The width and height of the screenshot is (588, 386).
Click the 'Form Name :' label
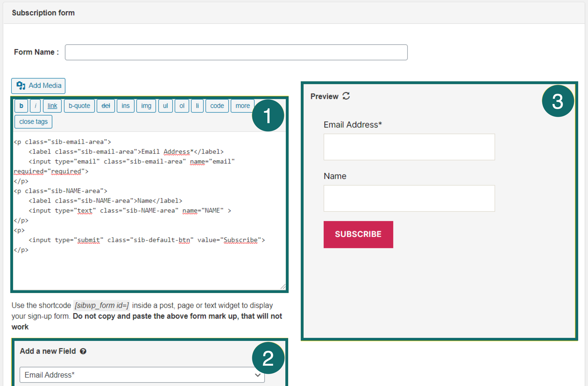pyautogui.click(x=36, y=52)
